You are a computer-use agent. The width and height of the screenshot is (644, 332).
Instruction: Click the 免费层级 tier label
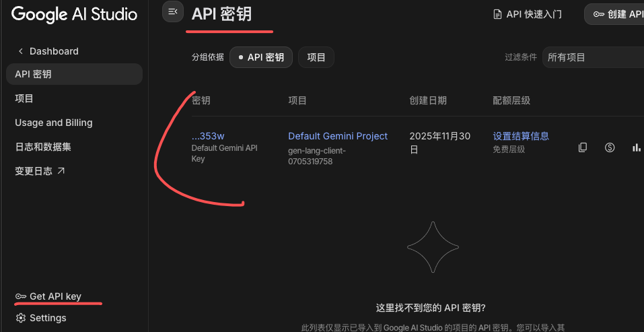509,149
